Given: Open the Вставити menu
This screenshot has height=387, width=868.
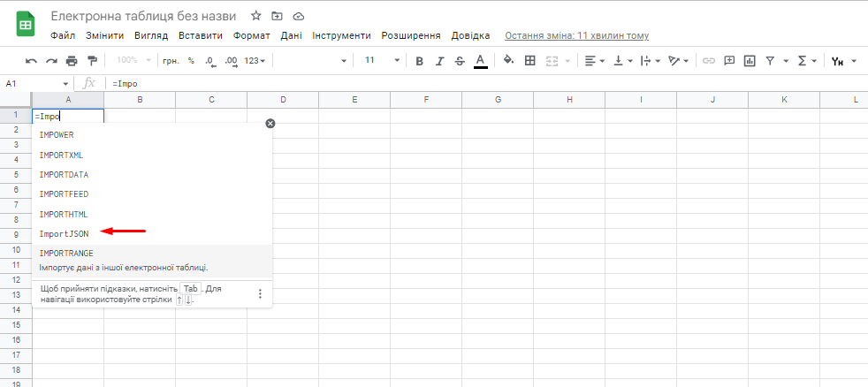Looking at the screenshot, I should (200, 35).
